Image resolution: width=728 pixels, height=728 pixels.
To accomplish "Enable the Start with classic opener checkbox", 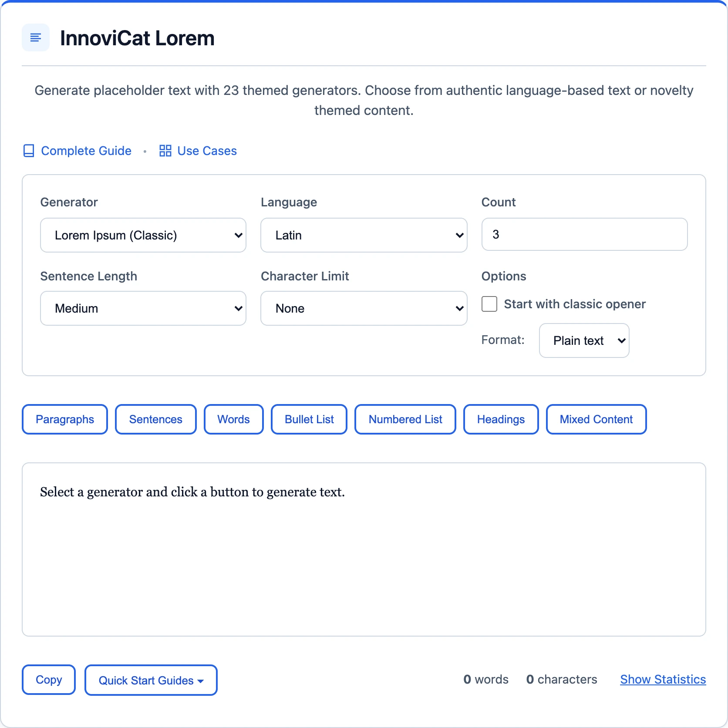I will tap(489, 304).
